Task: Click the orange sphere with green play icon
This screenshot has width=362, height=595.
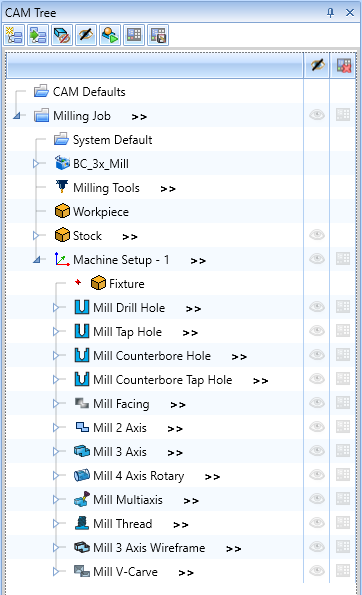Action: click(110, 35)
